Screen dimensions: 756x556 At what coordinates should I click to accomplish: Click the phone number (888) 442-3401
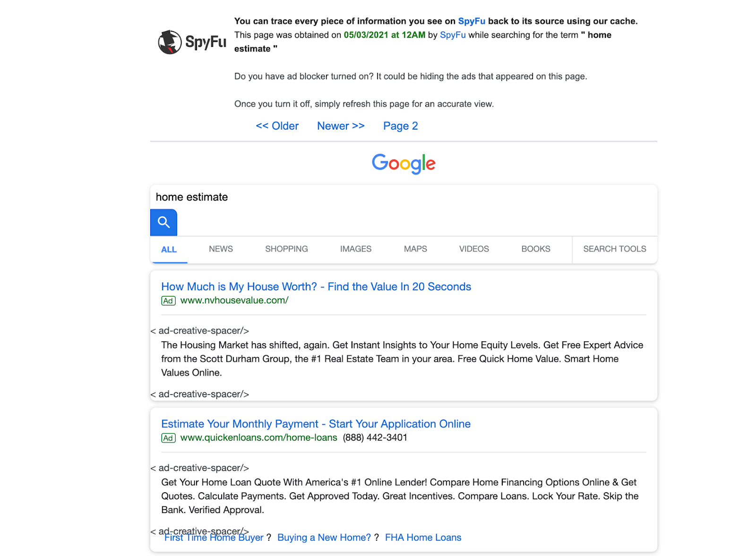click(375, 437)
